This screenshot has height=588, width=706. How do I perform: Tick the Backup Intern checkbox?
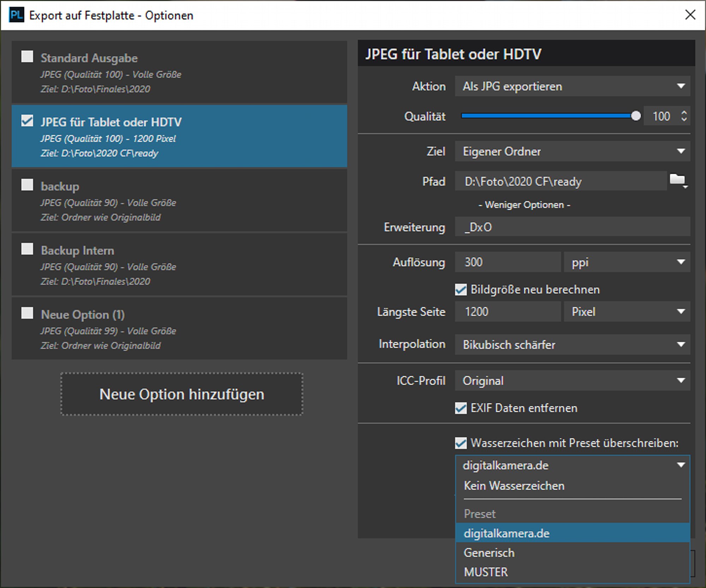pos(27,249)
